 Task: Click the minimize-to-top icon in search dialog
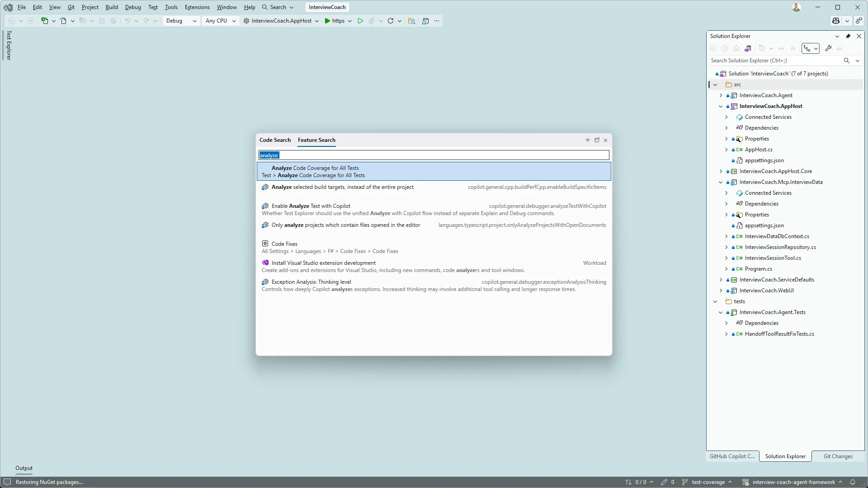(588, 140)
